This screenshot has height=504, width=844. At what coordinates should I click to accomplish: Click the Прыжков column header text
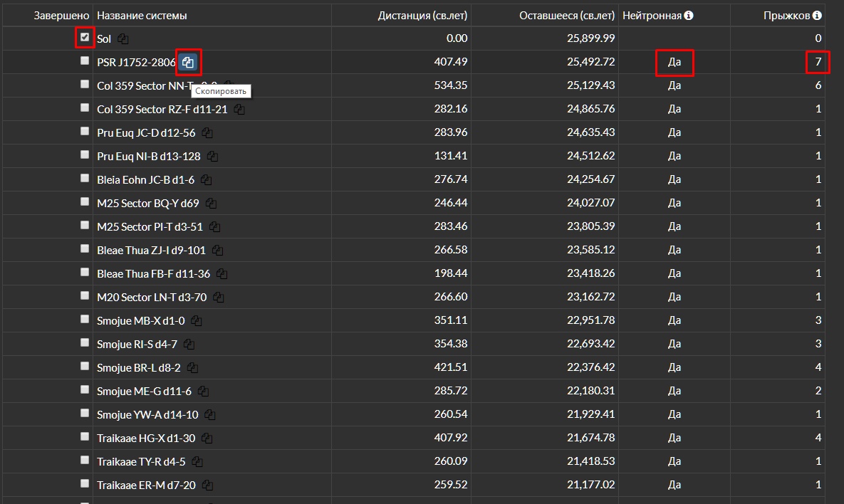786,16
